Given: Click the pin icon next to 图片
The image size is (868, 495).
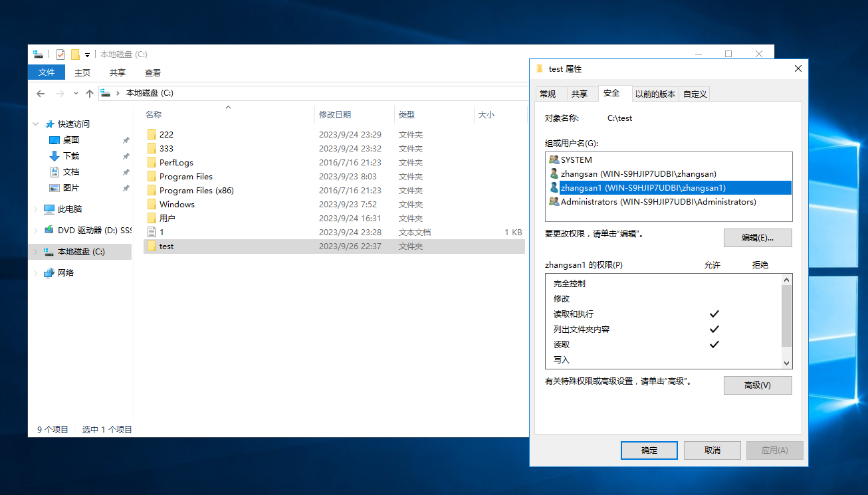Looking at the screenshot, I should 126,188.
